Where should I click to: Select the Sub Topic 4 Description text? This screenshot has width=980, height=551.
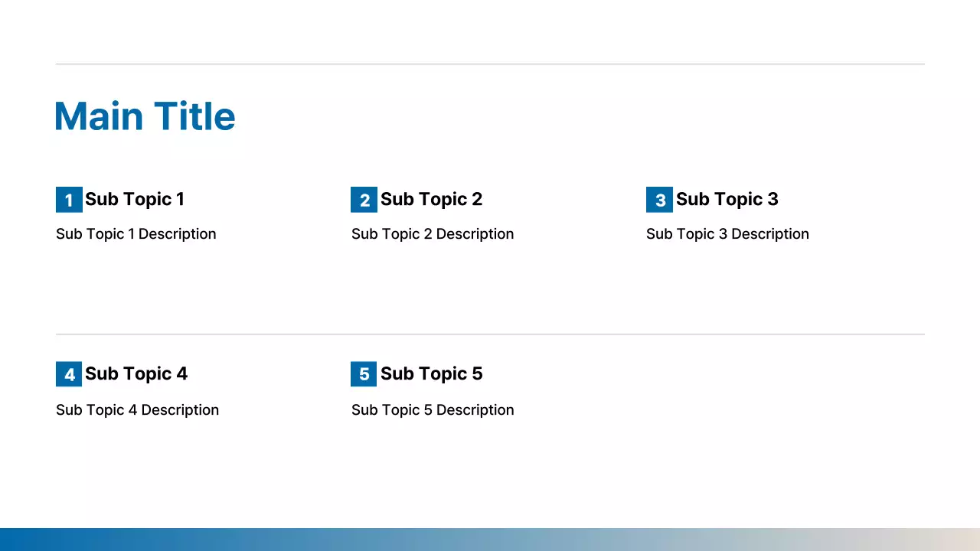coord(138,410)
